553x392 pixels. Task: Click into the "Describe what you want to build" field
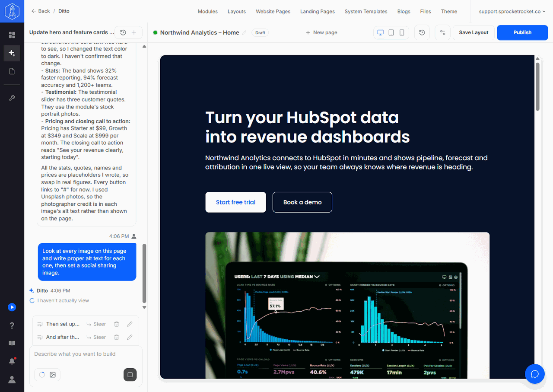[x=86, y=354]
